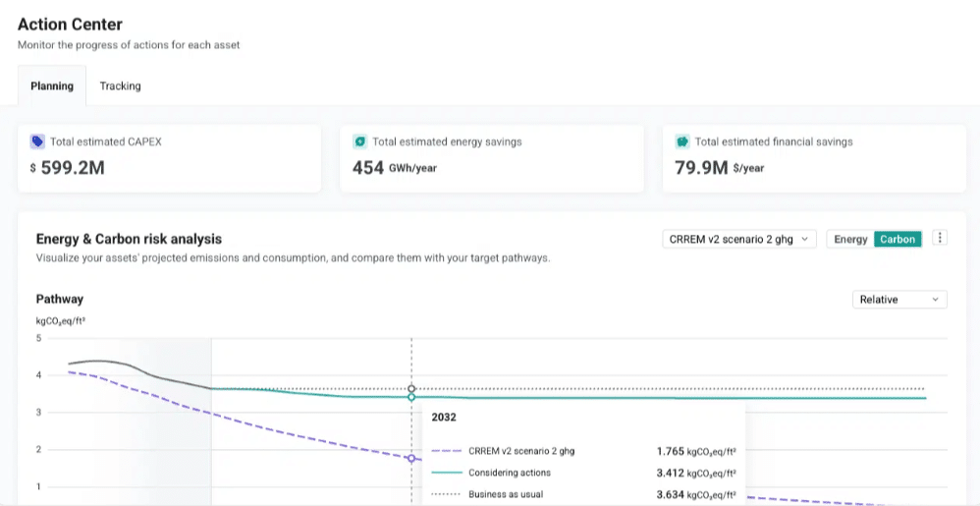Click the CRREM v2 scenario tooltip legend entry
This screenshot has height=506, width=980.
503,451
